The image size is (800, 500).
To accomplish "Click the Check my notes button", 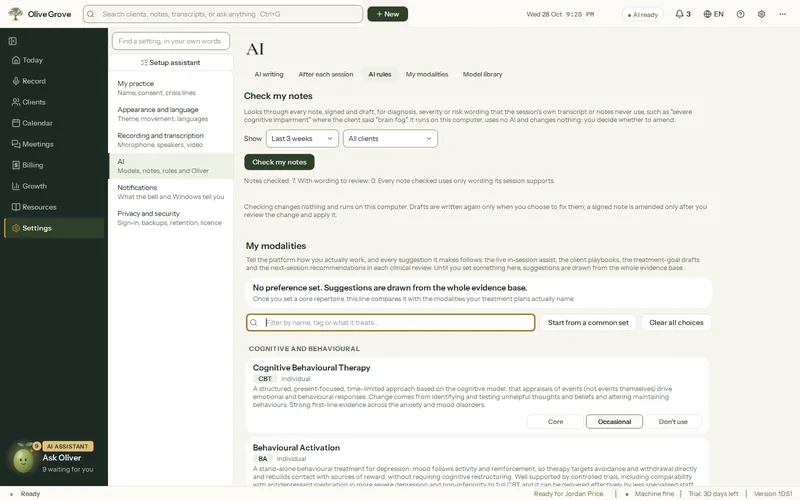I will pos(279,162).
